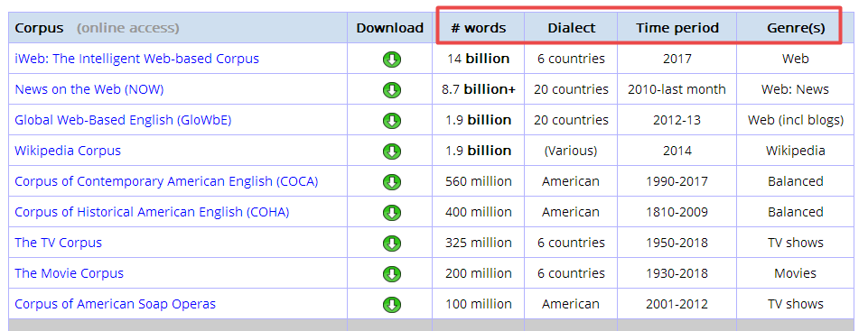
Task: Download COCA with its green arrow icon
Action: [391, 182]
